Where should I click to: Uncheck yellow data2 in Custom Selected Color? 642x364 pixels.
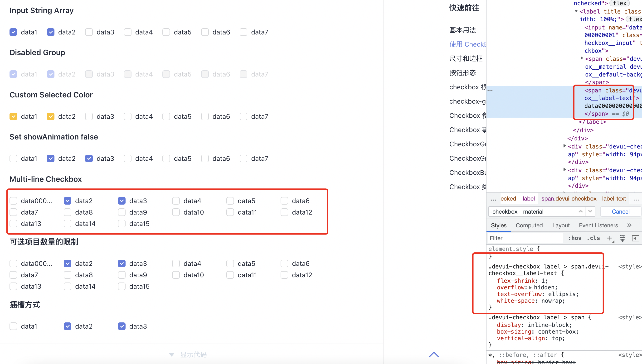click(x=51, y=116)
